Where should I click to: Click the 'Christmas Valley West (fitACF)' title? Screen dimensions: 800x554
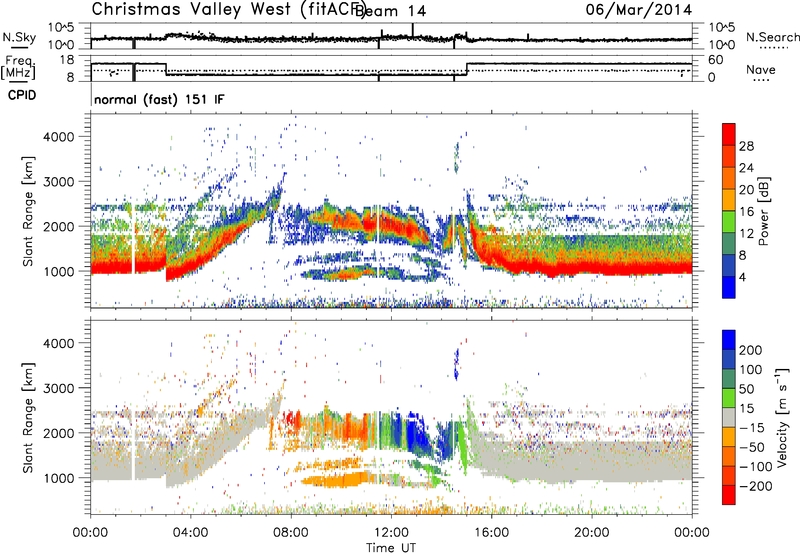[229, 9]
